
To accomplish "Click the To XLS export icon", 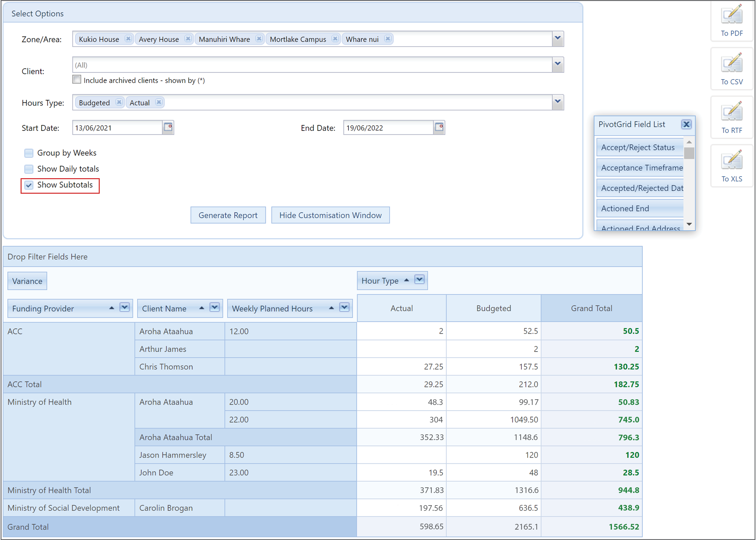I will click(x=731, y=160).
